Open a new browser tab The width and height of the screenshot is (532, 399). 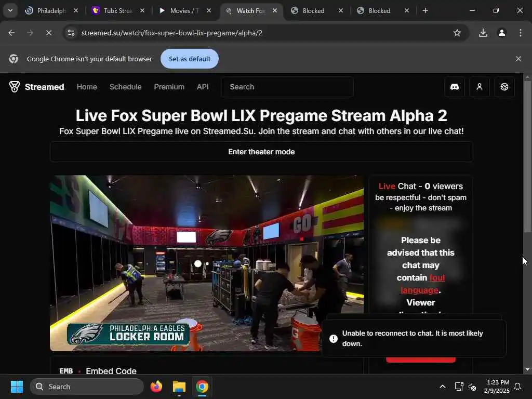(425, 10)
